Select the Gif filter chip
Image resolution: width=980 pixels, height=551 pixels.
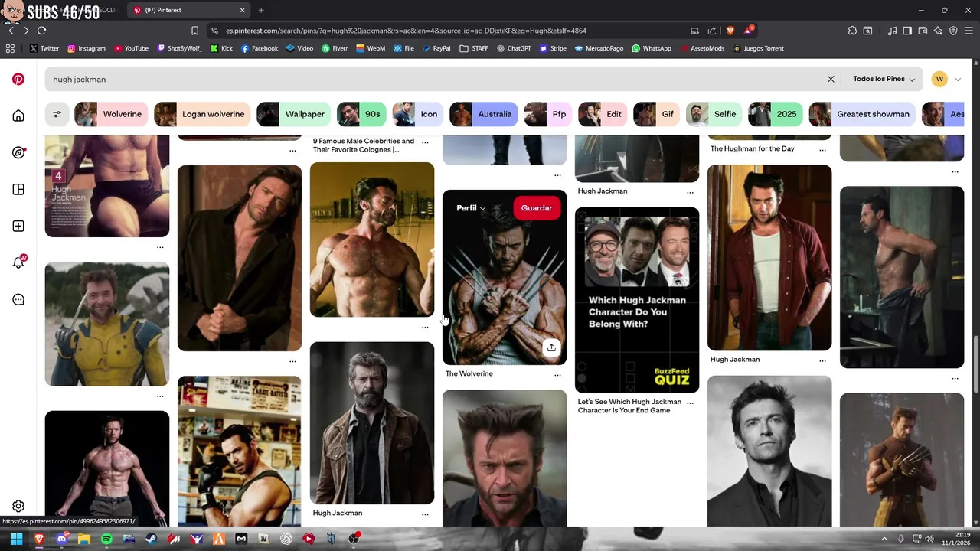[x=656, y=114]
